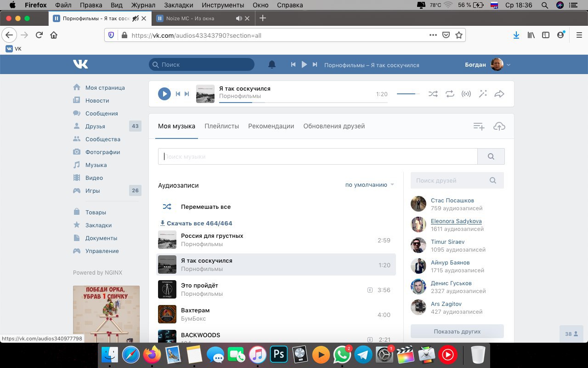This screenshot has height=368, width=588.
Task: Click the VK header search field
Action: point(201,64)
